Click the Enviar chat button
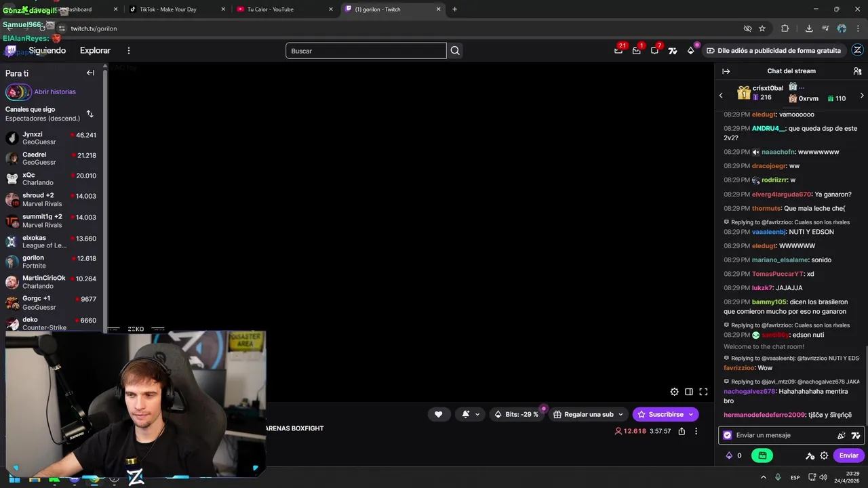 click(849, 455)
